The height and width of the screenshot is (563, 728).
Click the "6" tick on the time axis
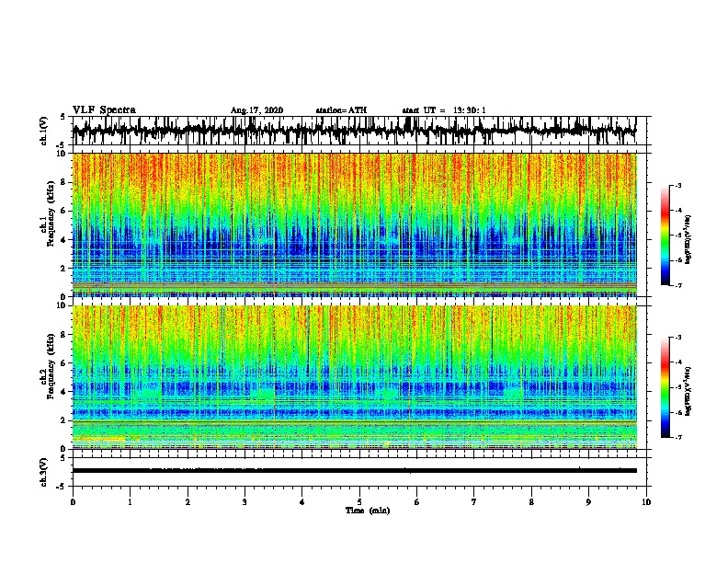click(417, 502)
